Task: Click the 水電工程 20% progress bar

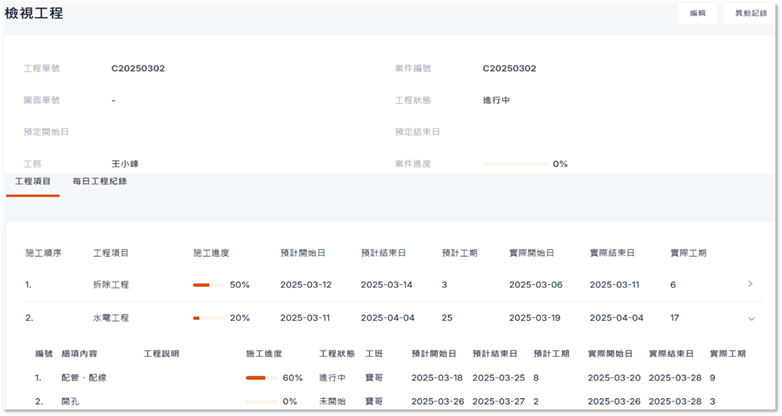Action: (208, 318)
